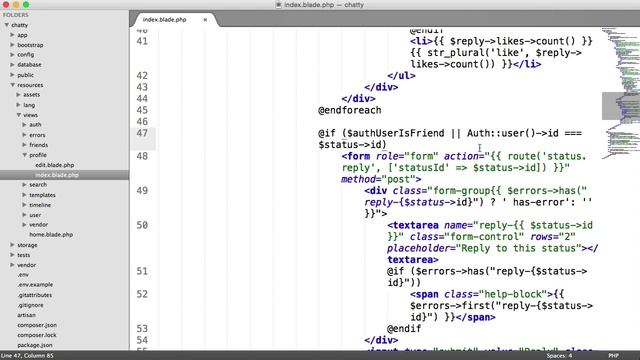Viewport: 640px width, 360px height.
Task: Expand the timeline folder arrow
Action: pos(24,205)
